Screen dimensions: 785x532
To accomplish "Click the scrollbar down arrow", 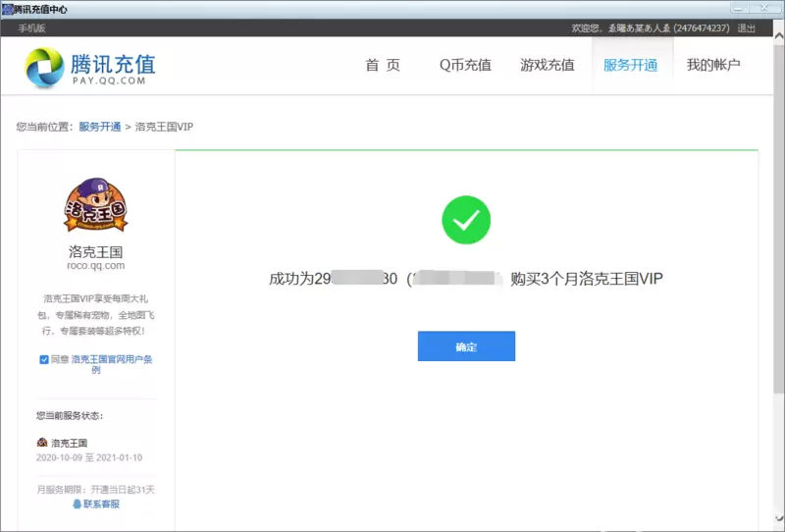I will tap(779, 519).
